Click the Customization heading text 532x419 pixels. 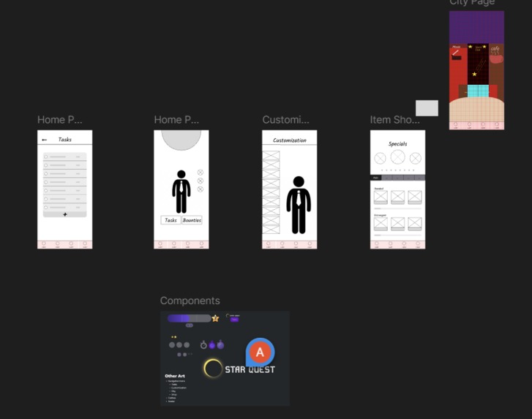(x=290, y=140)
